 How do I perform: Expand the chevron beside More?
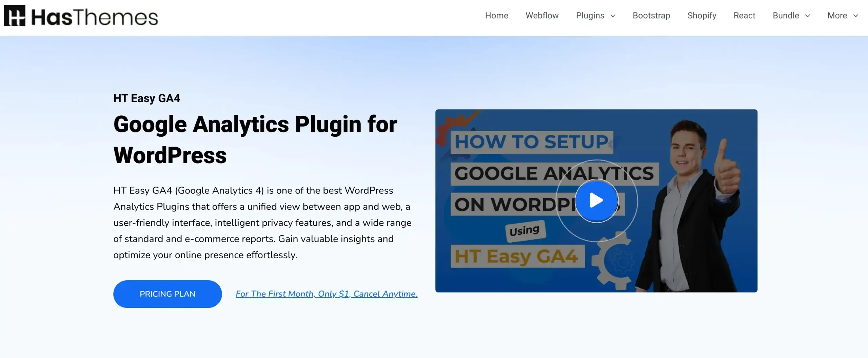(x=855, y=16)
